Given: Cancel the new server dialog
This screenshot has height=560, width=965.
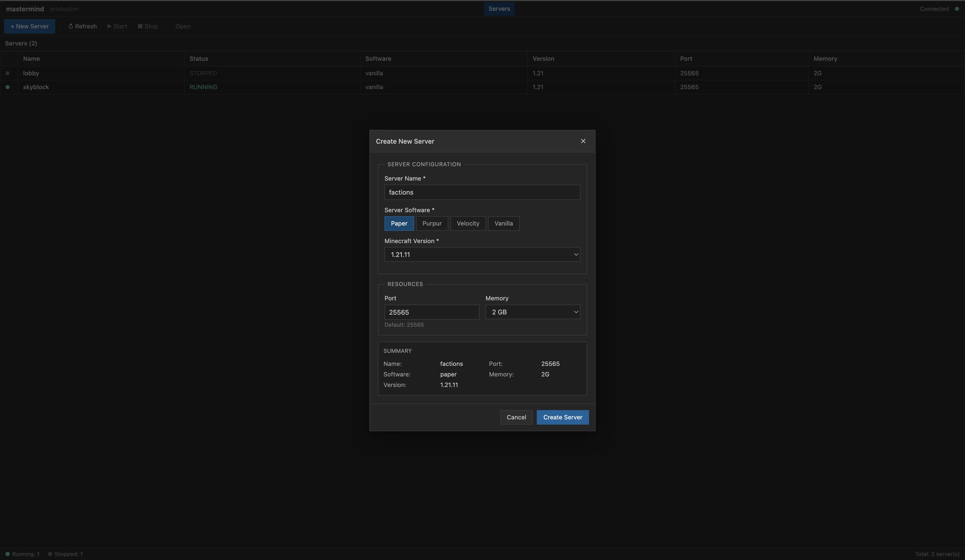Looking at the screenshot, I should 516,417.
